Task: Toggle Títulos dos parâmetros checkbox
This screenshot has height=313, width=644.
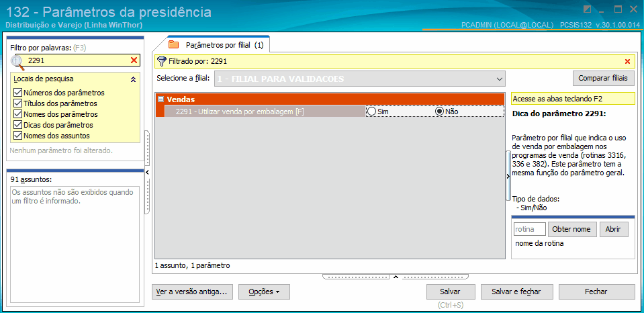Action: tap(17, 103)
